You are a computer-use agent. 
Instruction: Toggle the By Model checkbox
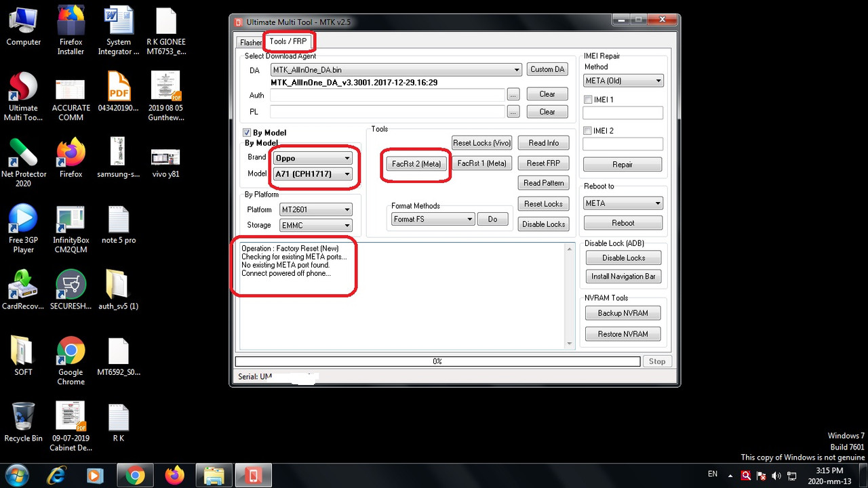247,132
